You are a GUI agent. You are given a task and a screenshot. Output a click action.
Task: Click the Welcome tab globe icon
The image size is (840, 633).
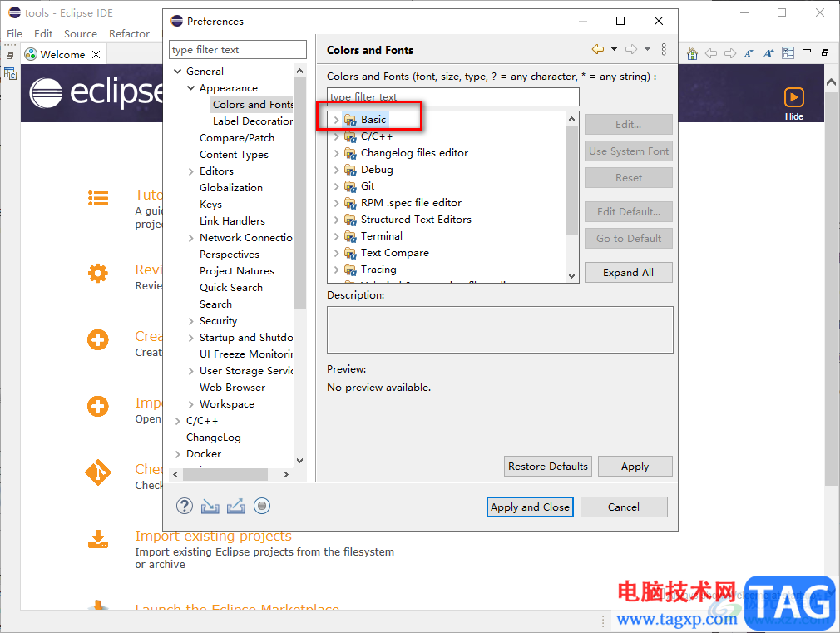coord(31,54)
